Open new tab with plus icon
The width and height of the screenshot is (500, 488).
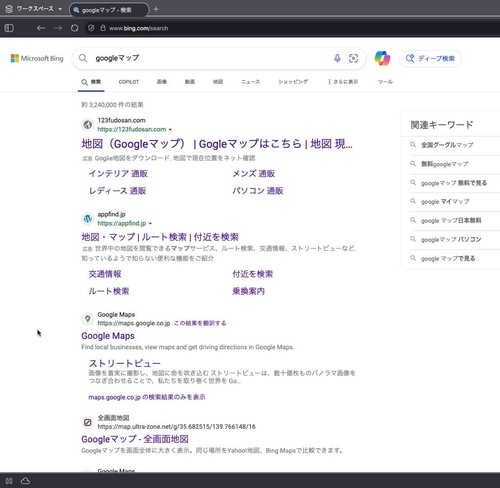click(x=156, y=9)
